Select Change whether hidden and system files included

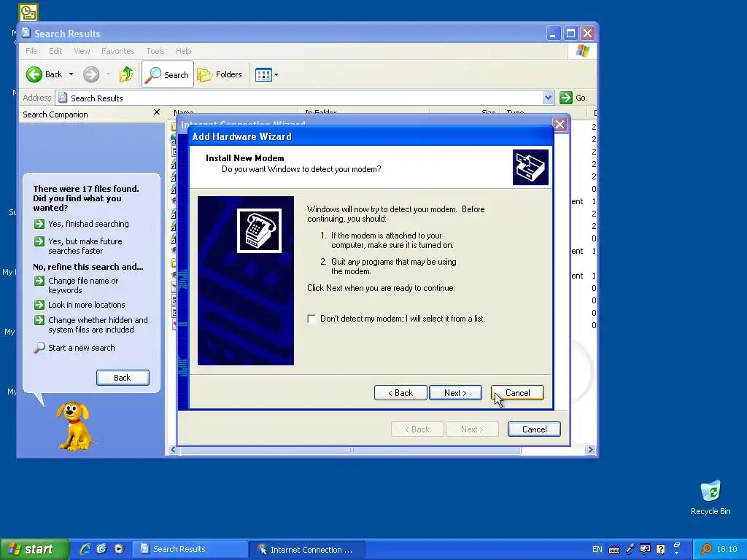click(x=91, y=324)
